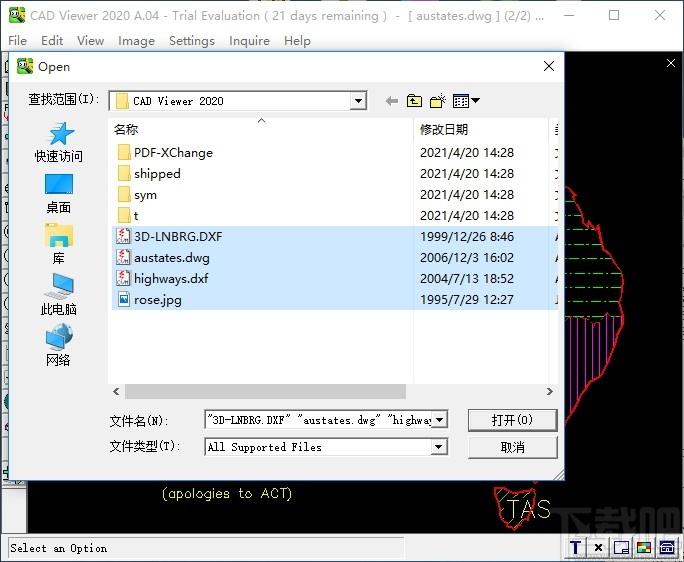Click date 1999/12/26 8:46
The image size is (684, 562).
point(467,236)
